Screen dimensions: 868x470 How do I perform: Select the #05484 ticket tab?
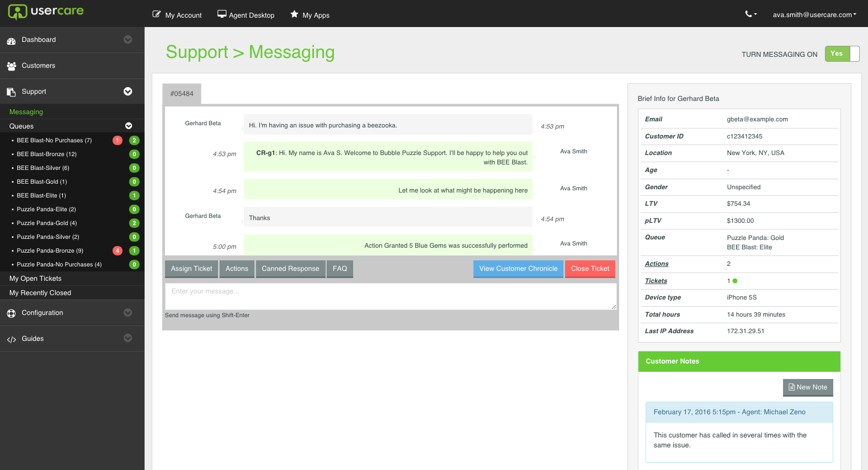pyautogui.click(x=182, y=94)
